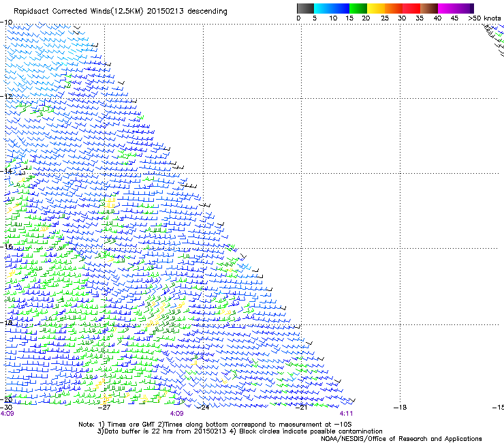Click the legend tick label '45'
Image resolution: width=504 pixels, height=443 pixels.
tap(454, 18)
